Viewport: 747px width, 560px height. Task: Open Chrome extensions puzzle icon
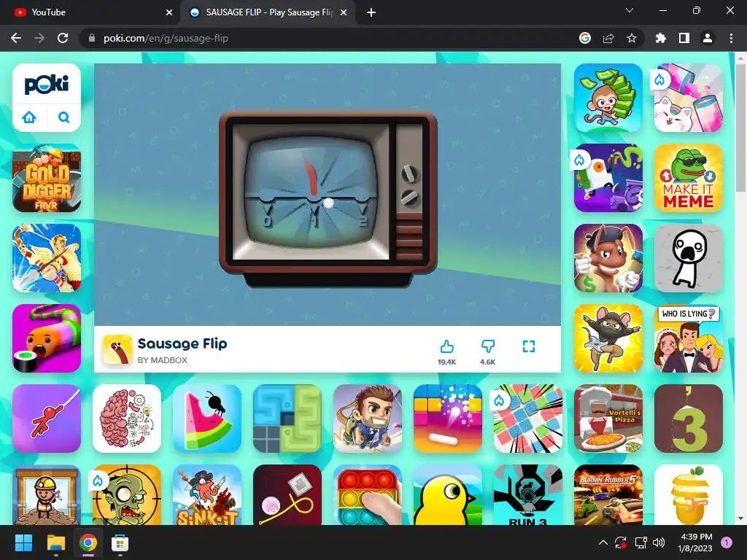coord(661,38)
